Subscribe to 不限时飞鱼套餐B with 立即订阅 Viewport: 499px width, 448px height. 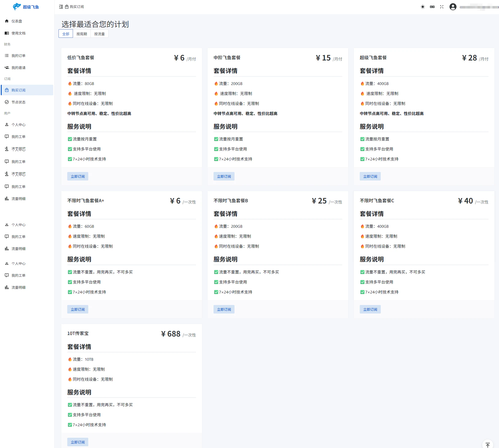coord(224,309)
